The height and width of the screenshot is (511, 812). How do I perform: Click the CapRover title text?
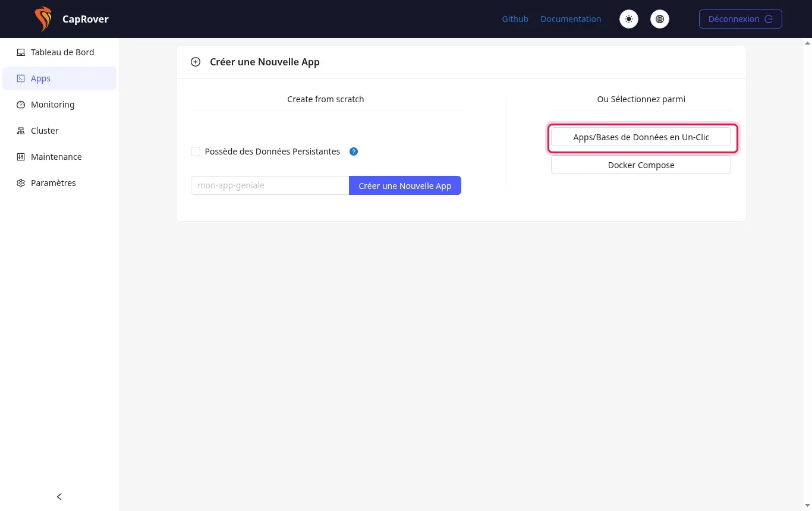86,19
